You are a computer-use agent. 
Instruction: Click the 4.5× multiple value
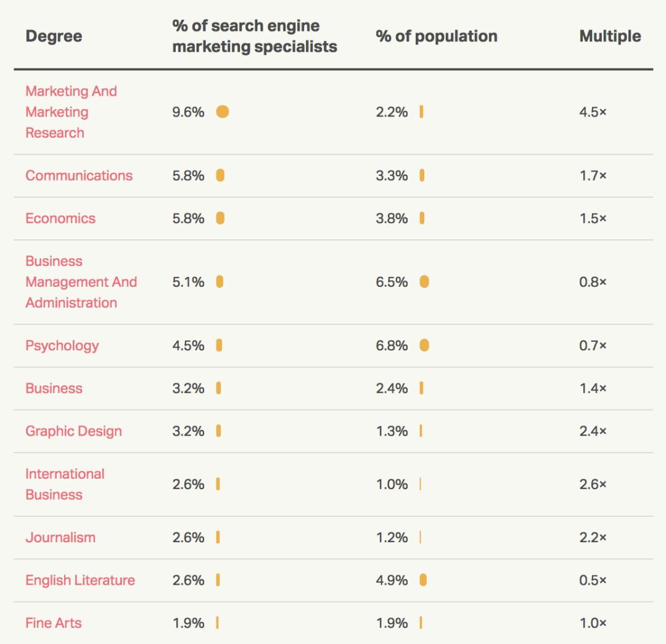coord(593,112)
